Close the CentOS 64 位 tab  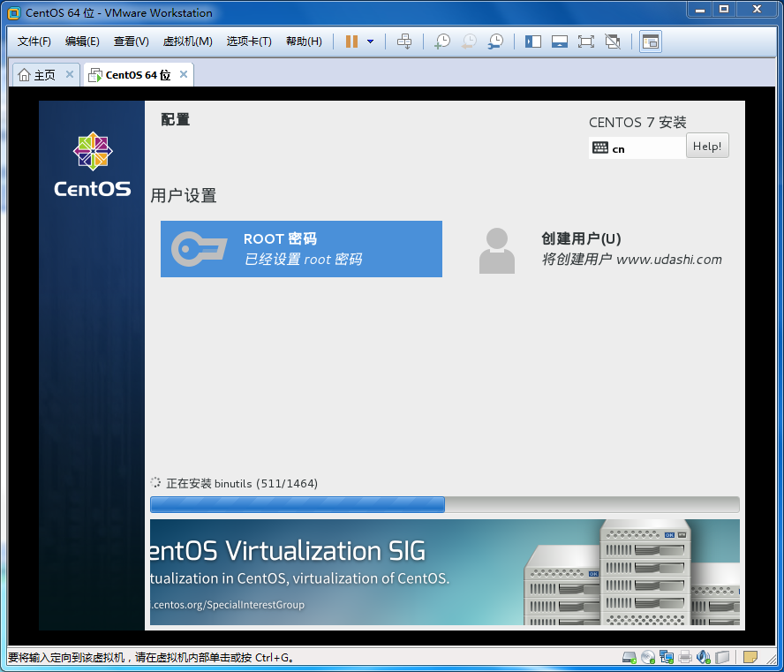click(184, 75)
